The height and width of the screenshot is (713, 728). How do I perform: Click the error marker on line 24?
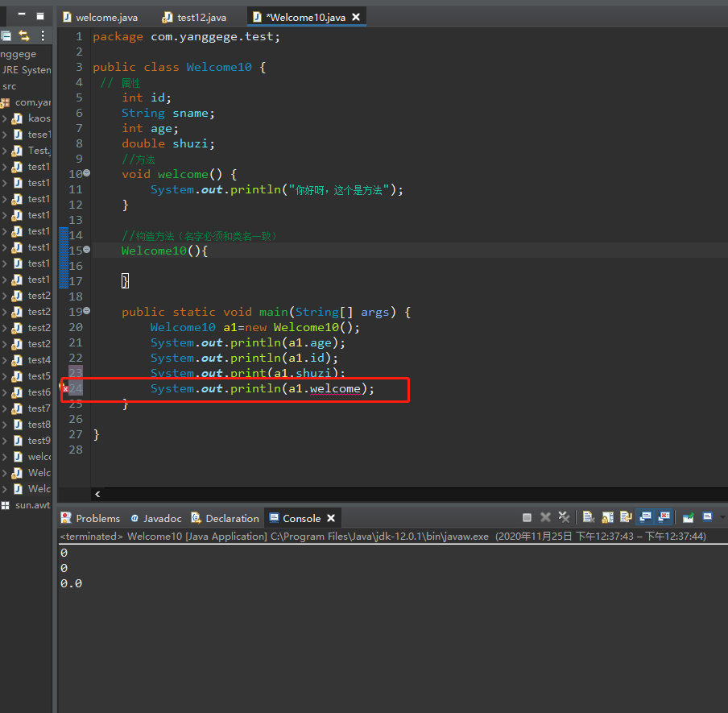pyautogui.click(x=64, y=388)
